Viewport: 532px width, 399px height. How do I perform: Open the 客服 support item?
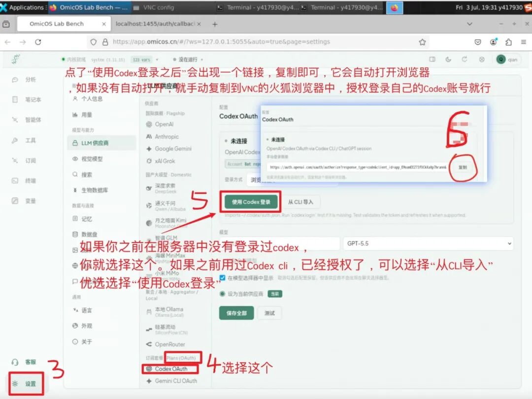pos(24,362)
